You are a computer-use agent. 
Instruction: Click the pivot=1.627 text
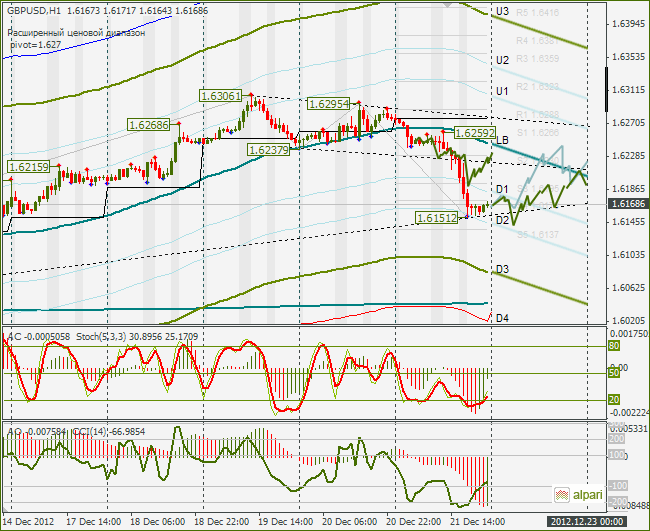(x=36, y=45)
